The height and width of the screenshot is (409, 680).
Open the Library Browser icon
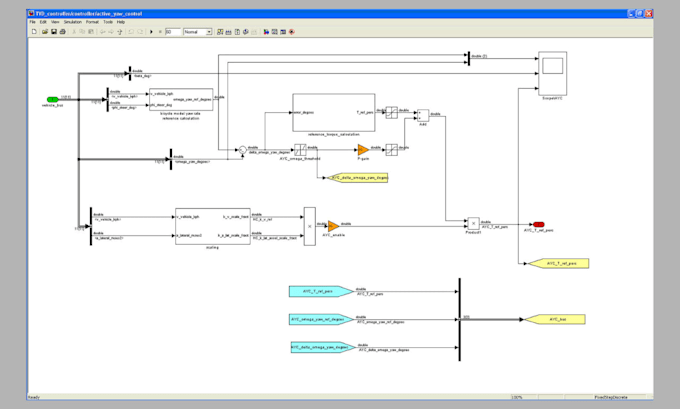coord(266,32)
